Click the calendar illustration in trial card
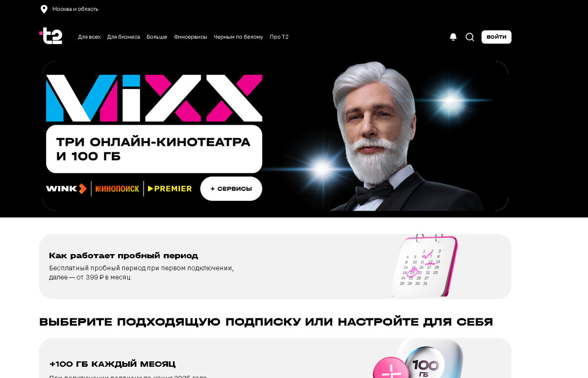Viewport: 588px width, 378px height. point(425,265)
